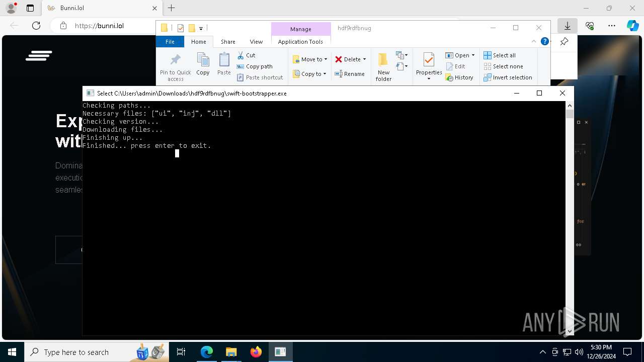Switch to the Share ribbon tab
The image size is (644, 362).
(x=228, y=42)
